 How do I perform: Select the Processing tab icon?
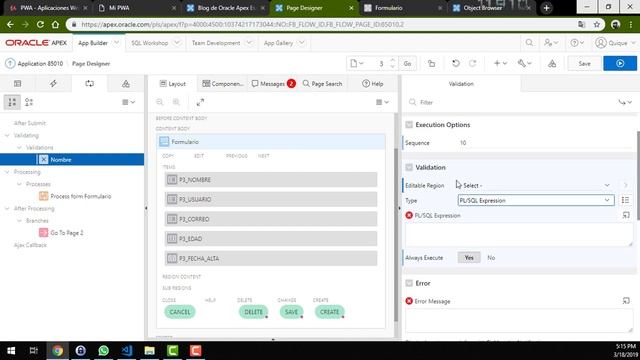pos(89,84)
